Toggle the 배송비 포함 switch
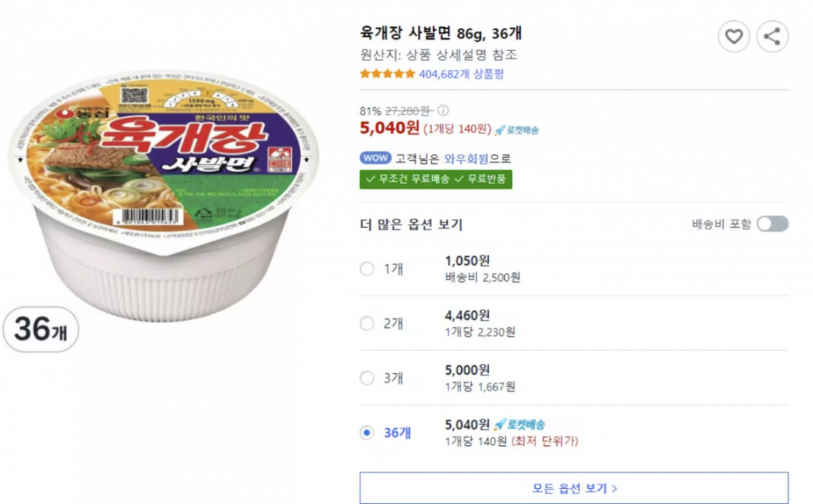Screen dimensions: 813x504 pyautogui.click(x=772, y=224)
